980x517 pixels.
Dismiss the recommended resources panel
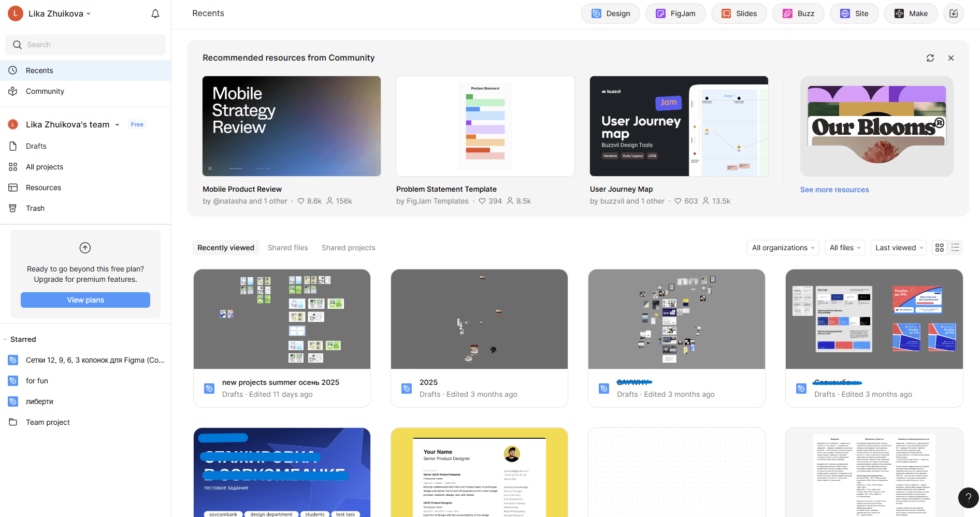pos(951,58)
